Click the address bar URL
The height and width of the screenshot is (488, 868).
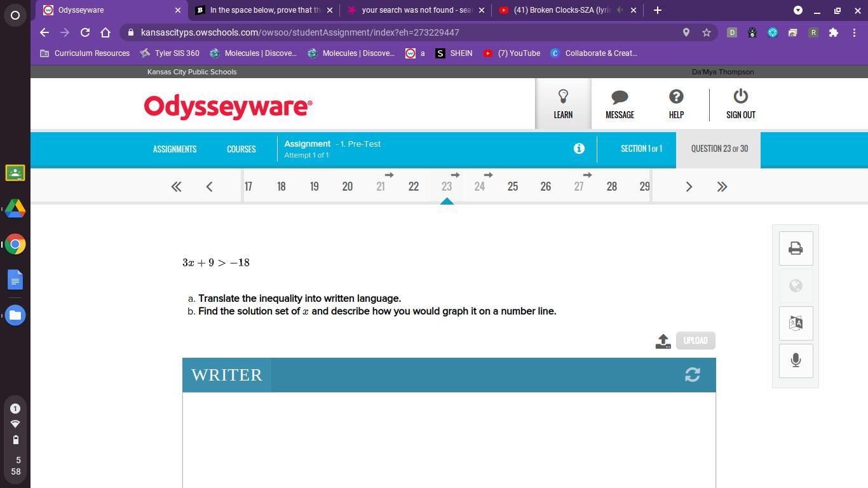[x=300, y=32]
